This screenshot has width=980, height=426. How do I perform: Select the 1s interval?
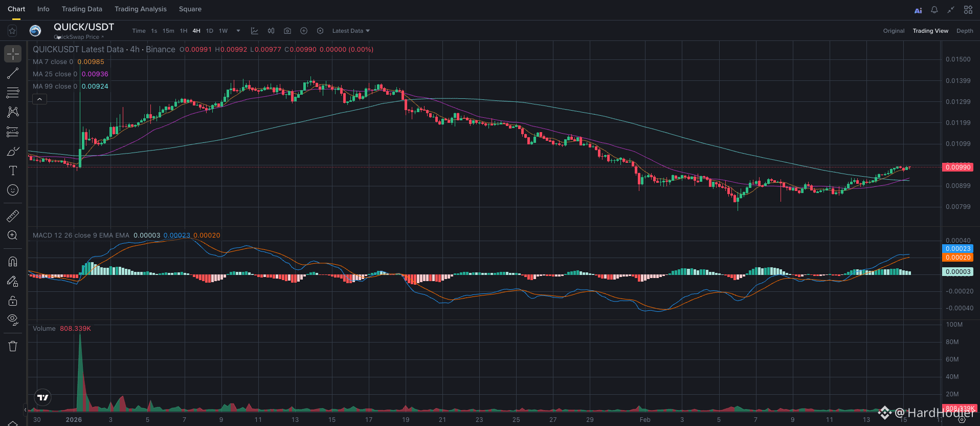[154, 31]
